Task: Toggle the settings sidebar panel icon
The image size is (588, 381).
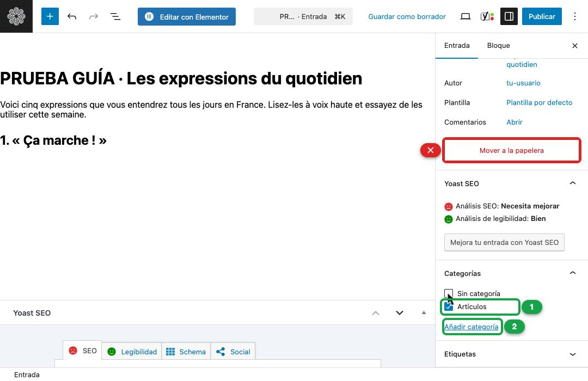Action: tap(509, 16)
